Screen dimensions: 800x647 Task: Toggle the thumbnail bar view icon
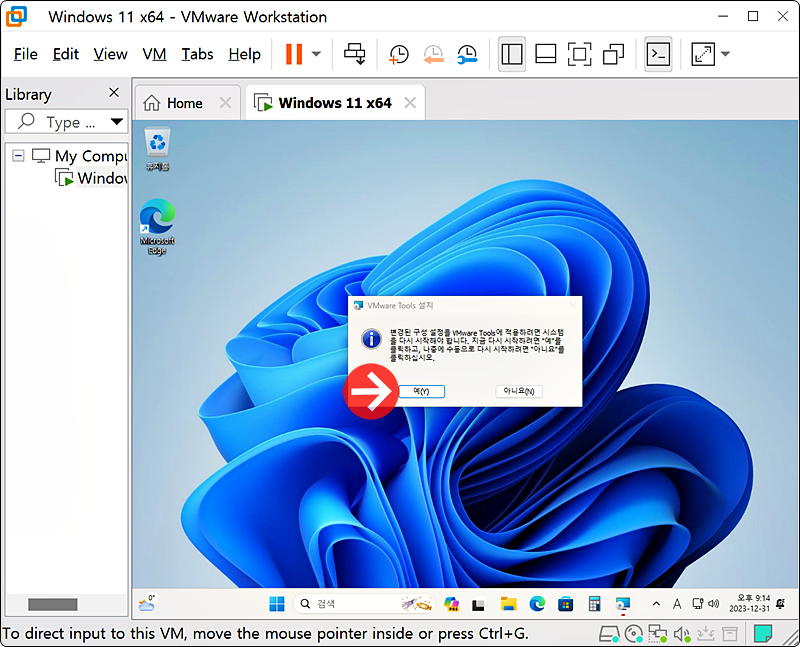(545, 54)
